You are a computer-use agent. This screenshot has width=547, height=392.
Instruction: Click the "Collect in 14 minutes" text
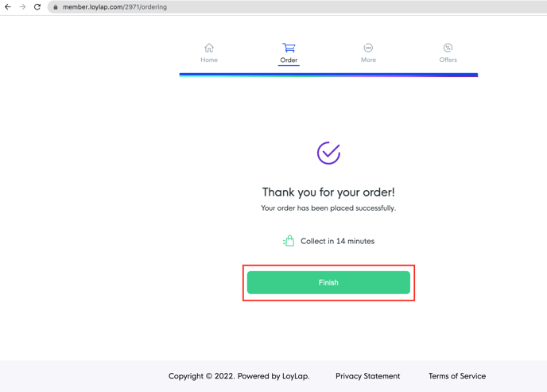coord(337,241)
